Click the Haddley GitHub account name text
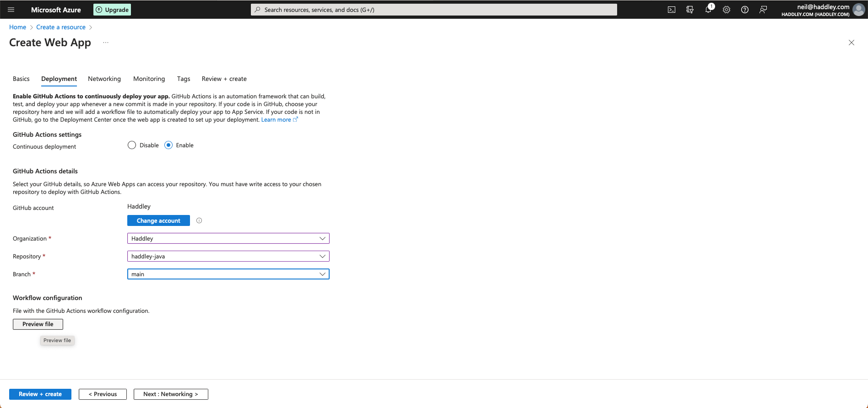The height and width of the screenshot is (408, 868). [139, 206]
